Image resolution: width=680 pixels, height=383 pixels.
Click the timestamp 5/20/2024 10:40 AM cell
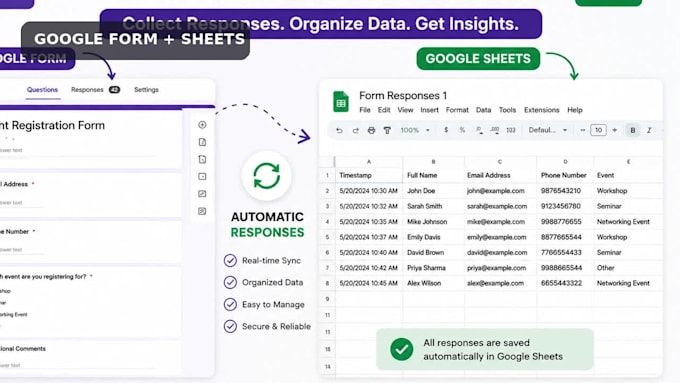(369, 252)
